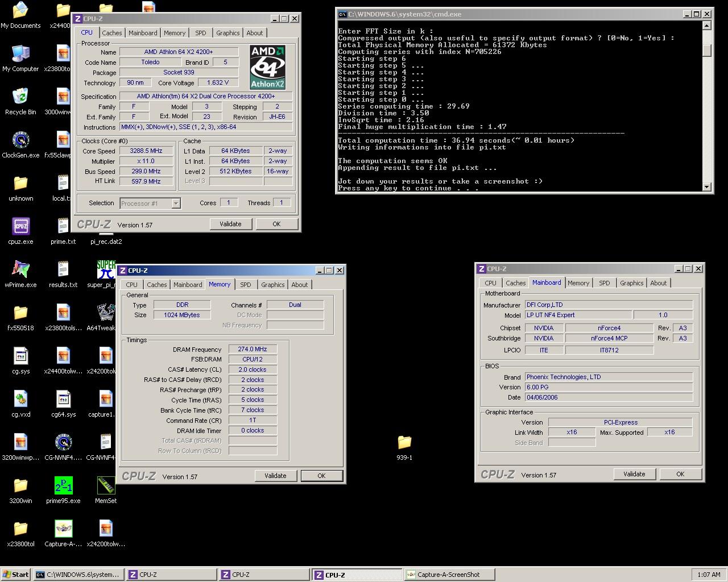Image resolution: width=728 pixels, height=582 pixels.
Task: Open Mainboard tab in top CPU-Z window
Action: pos(143,33)
